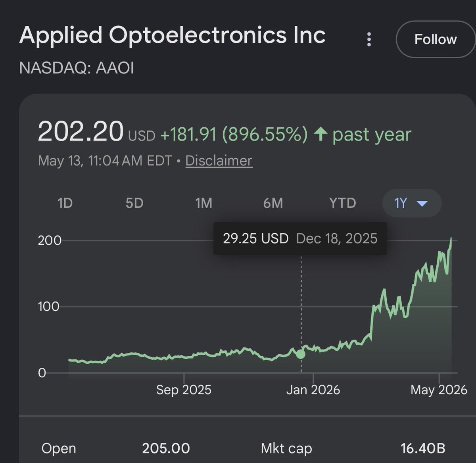Show year-to-date YTD chart

[x=342, y=203]
